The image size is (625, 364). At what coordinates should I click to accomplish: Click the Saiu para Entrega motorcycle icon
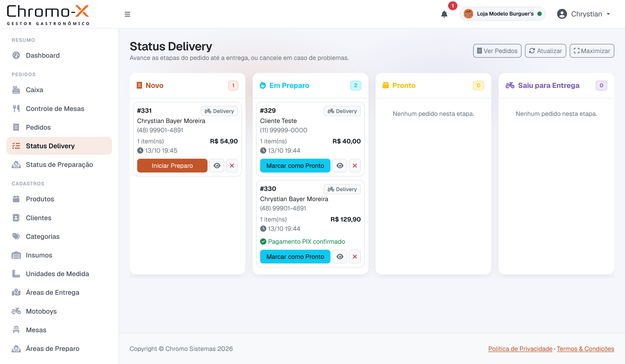point(510,85)
